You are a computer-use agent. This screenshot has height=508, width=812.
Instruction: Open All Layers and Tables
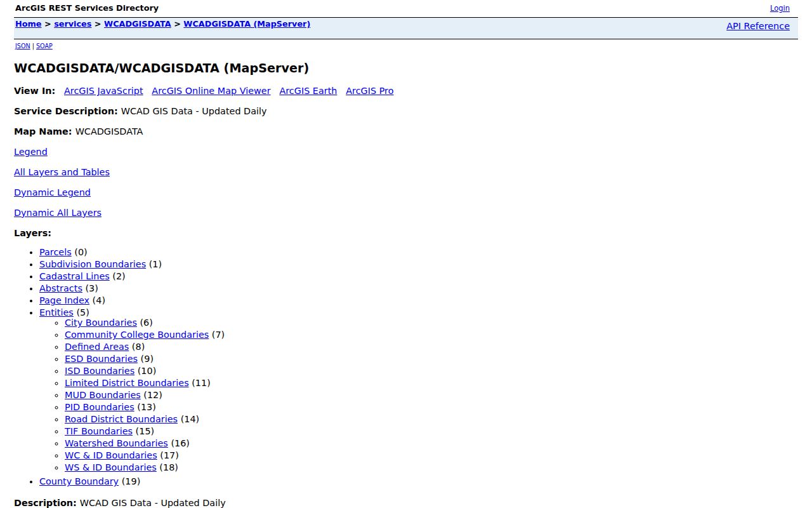[62, 172]
